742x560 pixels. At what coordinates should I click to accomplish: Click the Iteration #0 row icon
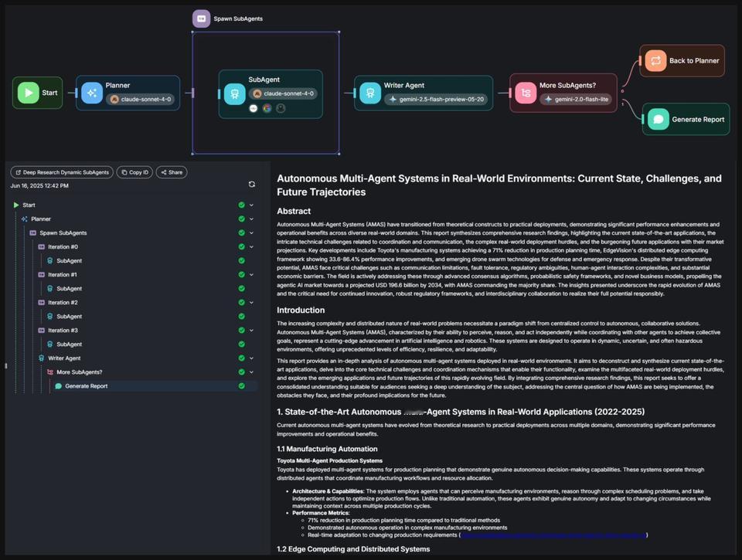pyautogui.click(x=41, y=247)
